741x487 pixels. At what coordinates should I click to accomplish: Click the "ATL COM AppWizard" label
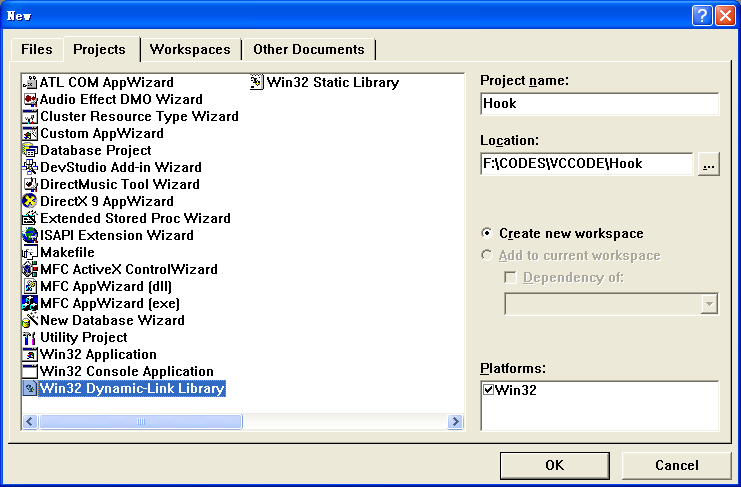[x=107, y=82]
